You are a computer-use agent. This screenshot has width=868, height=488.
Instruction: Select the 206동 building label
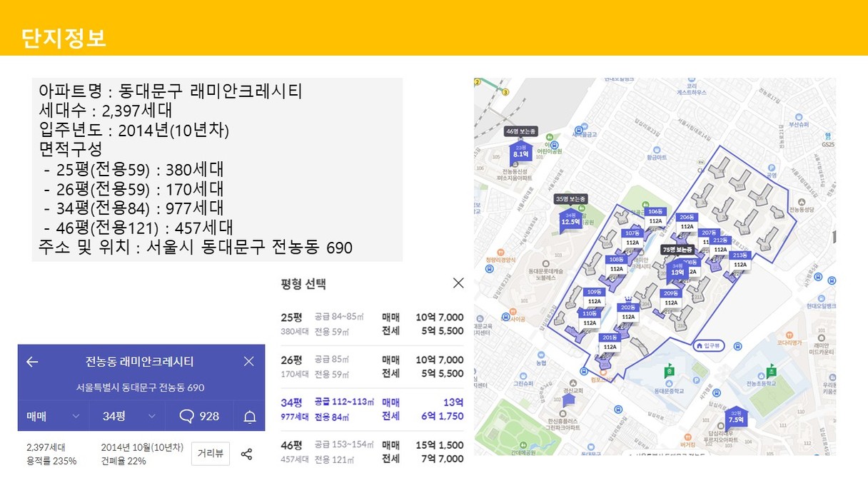687,221
